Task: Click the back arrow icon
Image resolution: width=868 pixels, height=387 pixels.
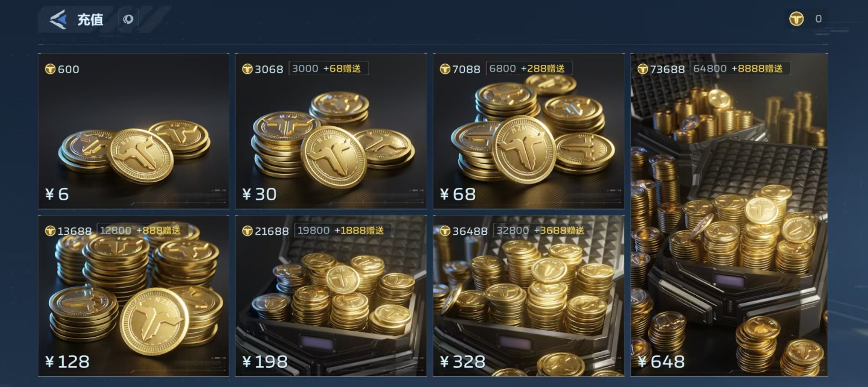Action: [x=59, y=20]
